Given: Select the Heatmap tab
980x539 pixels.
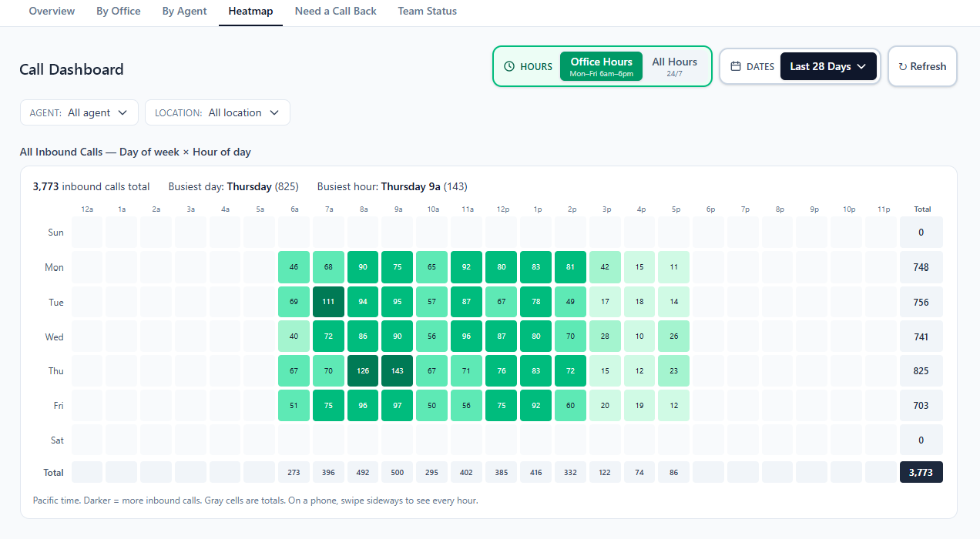Looking at the screenshot, I should click(250, 11).
